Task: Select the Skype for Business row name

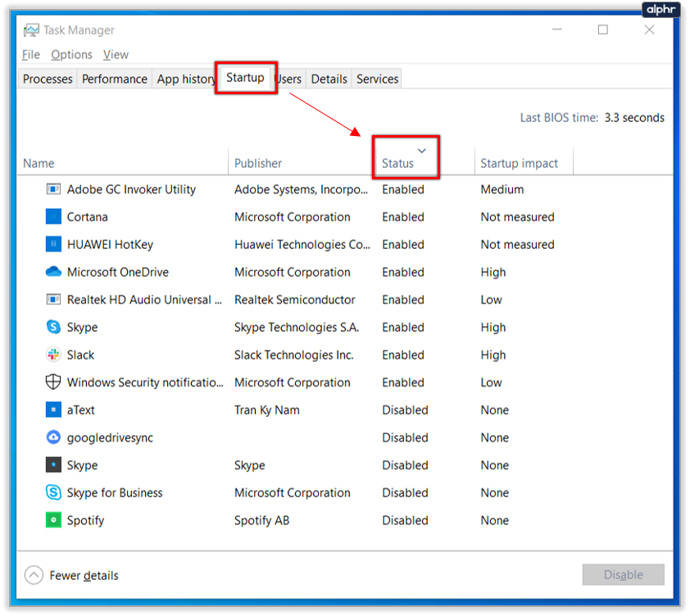Action: pyautogui.click(x=115, y=493)
